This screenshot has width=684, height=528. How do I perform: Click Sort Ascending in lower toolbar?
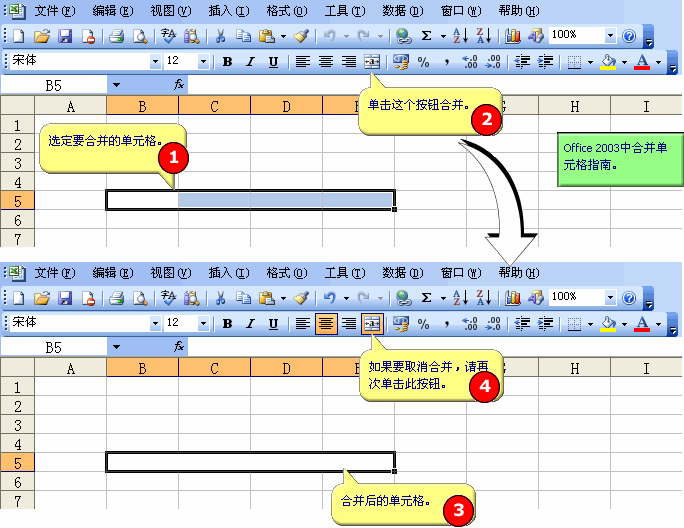point(459,297)
